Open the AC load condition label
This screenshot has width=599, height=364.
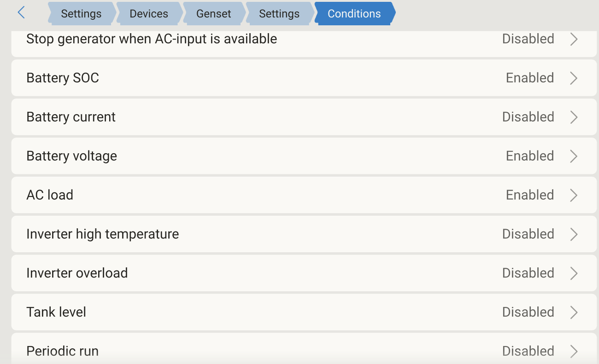pos(50,195)
